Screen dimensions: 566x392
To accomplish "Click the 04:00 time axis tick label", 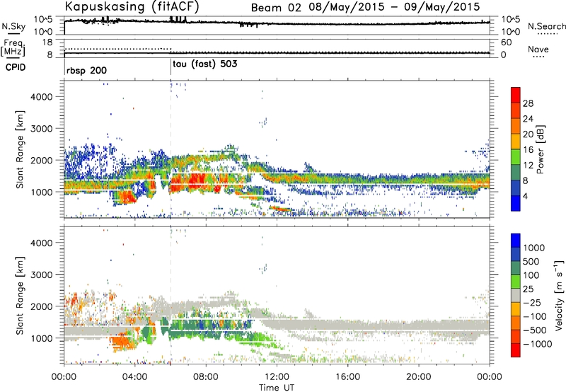I will coord(134,377).
